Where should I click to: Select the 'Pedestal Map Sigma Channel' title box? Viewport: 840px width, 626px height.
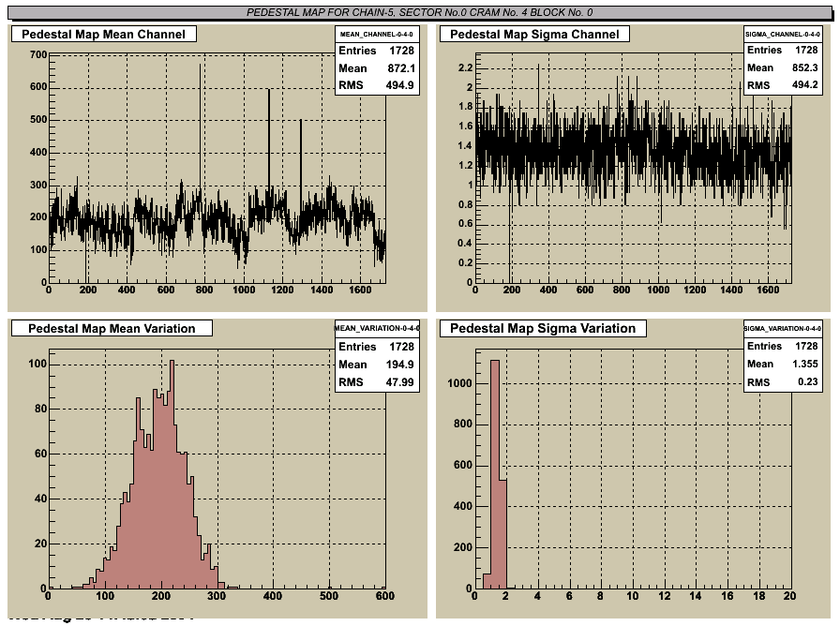[534, 35]
